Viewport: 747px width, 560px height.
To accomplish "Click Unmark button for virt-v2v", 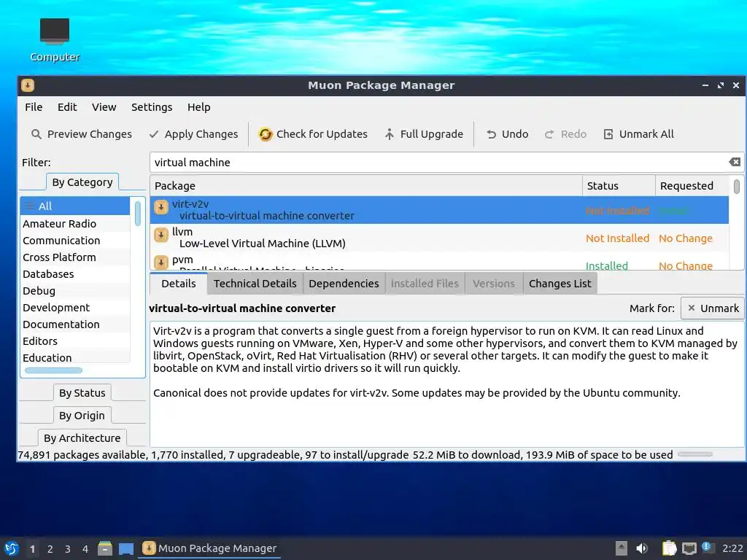I will [713, 308].
